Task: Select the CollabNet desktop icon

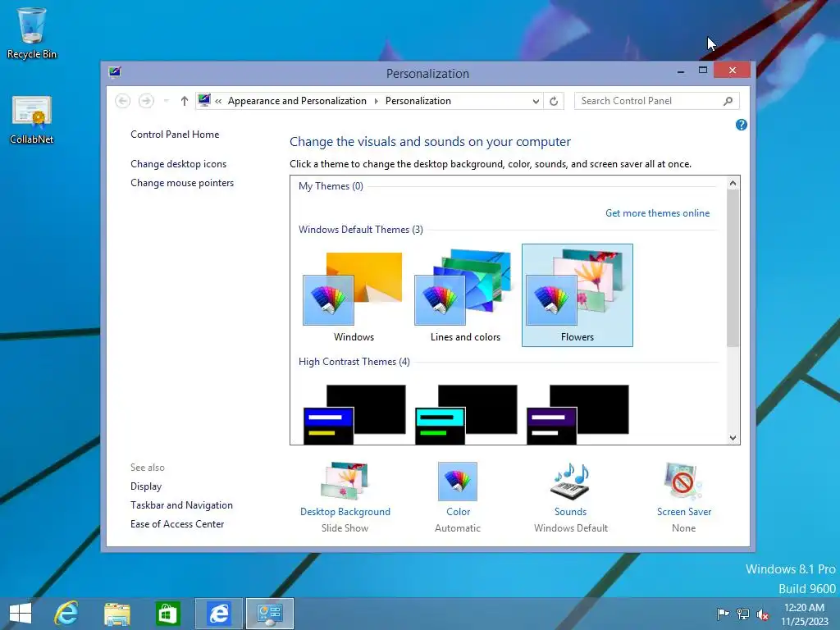Action: tap(32, 120)
